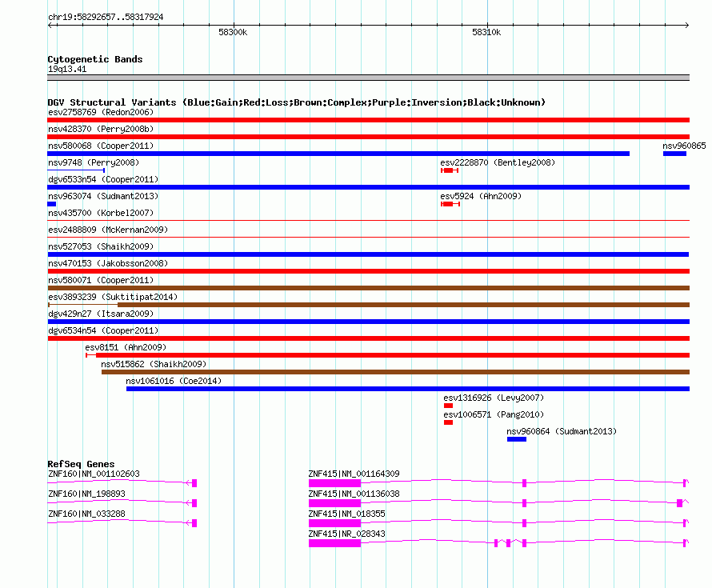Select the esv2228870 (Bentley2008) red loss glyph
712x588 pixels.
449,170
